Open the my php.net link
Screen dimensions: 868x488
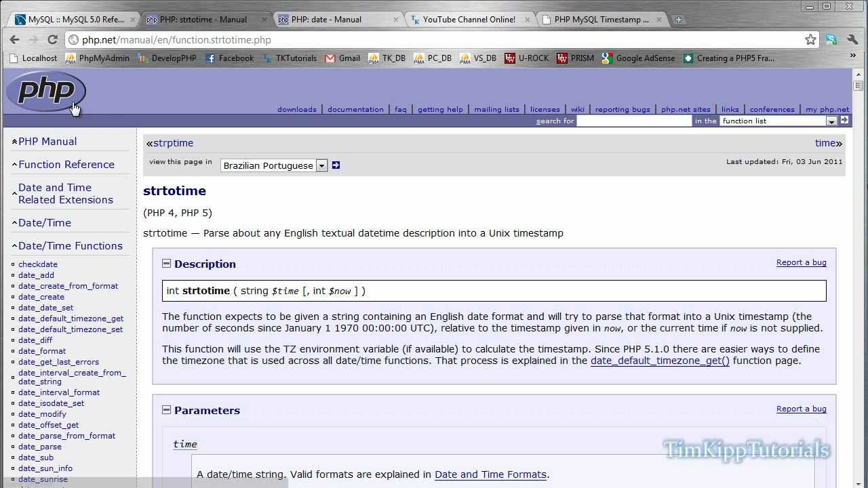tap(827, 109)
